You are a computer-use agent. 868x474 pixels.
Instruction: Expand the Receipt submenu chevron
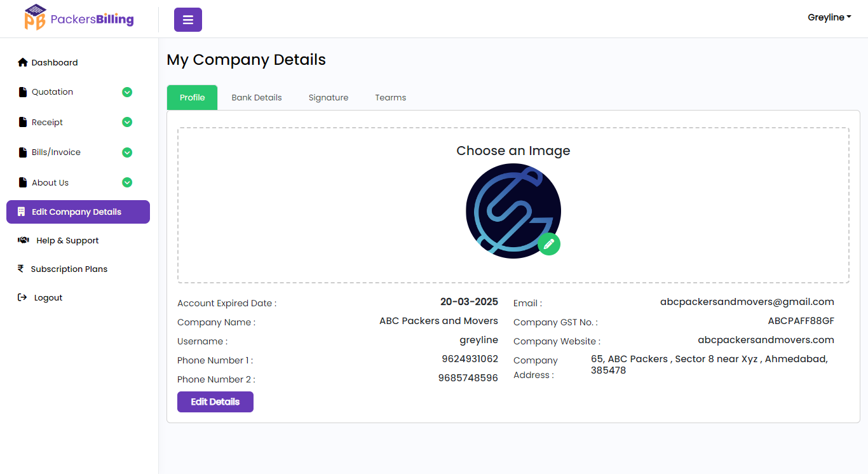127,122
